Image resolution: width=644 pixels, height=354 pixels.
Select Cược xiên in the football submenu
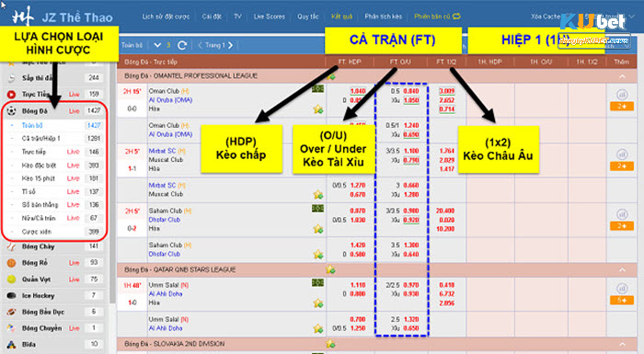[x=36, y=232]
